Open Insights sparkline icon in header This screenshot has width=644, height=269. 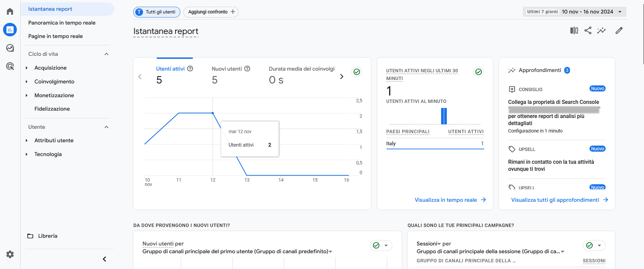coord(601,31)
